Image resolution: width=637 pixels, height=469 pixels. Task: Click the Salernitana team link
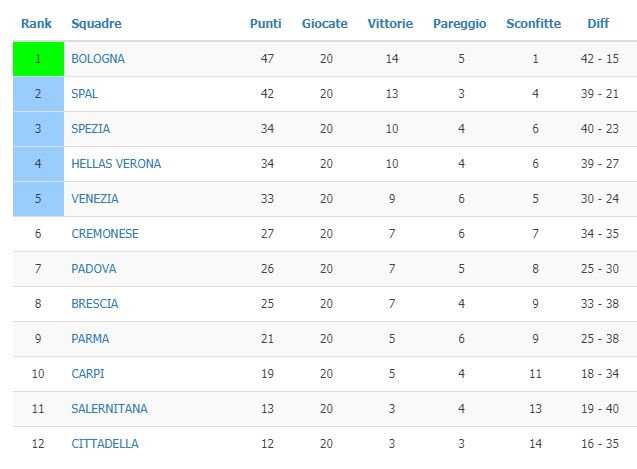click(x=109, y=409)
